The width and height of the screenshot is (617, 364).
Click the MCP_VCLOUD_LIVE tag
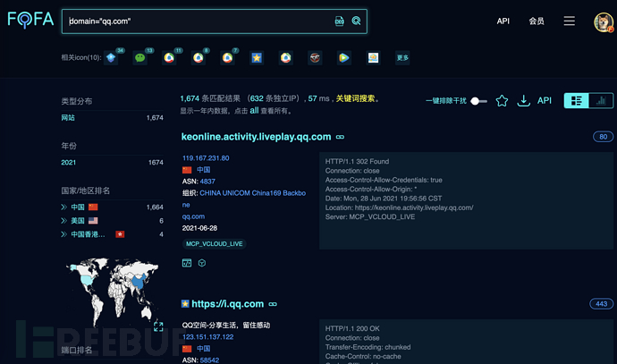click(x=214, y=244)
